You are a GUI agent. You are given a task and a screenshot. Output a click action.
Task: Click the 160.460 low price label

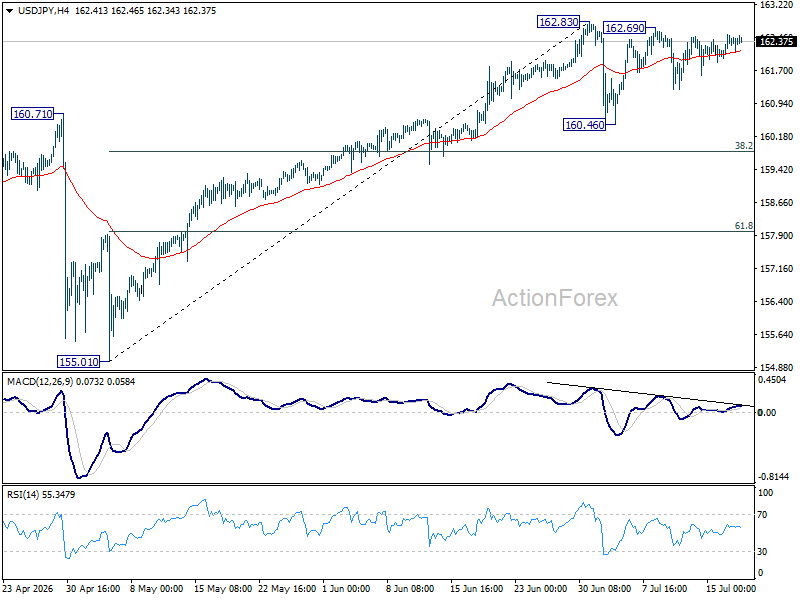[584, 124]
